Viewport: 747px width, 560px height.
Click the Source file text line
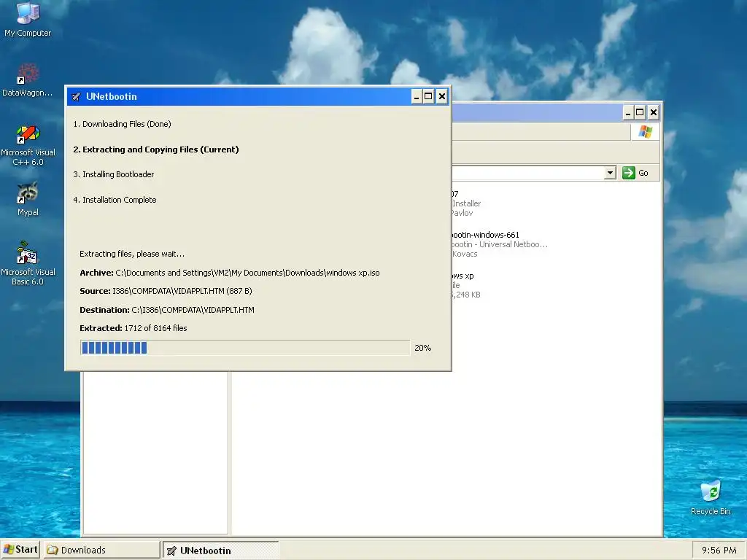tap(166, 291)
